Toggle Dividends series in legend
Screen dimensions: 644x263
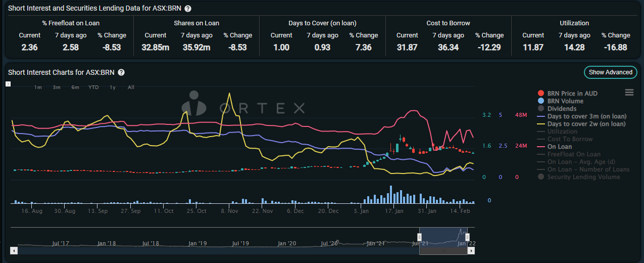point(557,109)
